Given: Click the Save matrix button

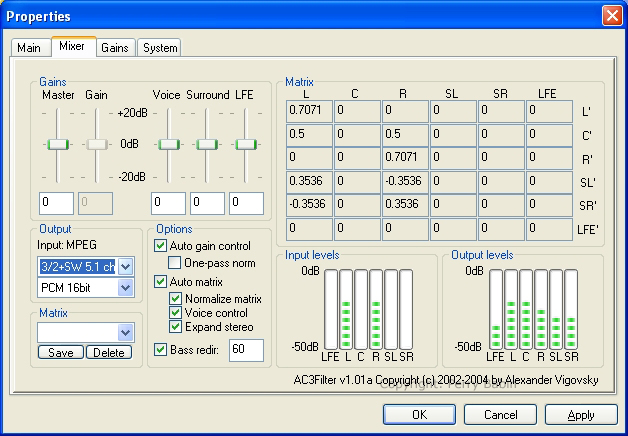Looking at the screenshot, I should [x=60, y=352].
